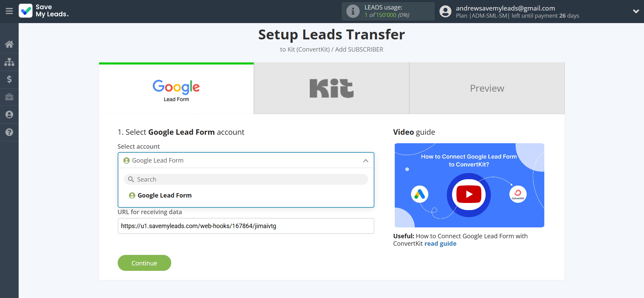Click the green Continue button

click(144, 263)
